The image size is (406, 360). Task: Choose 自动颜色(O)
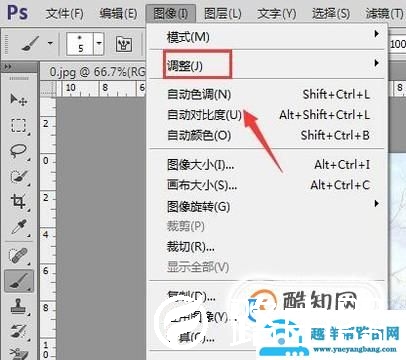click(x=267, y=135)
